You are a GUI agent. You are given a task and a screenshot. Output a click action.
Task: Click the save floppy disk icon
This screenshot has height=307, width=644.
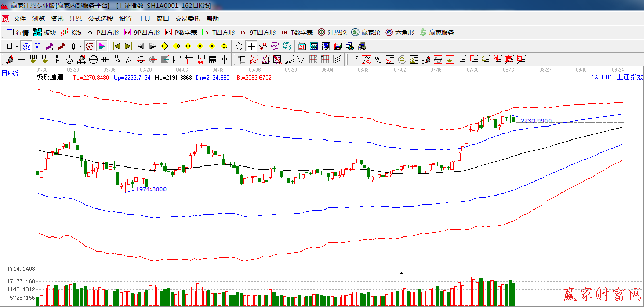(338, 46)
